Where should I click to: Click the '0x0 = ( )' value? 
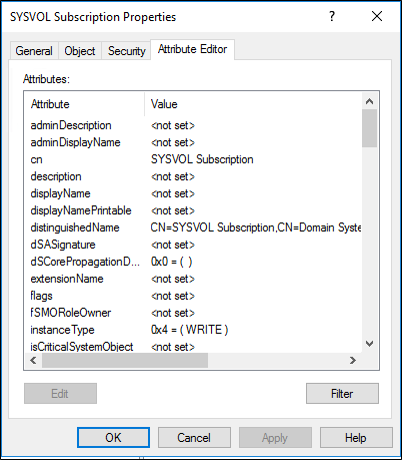tap(171, 262)
